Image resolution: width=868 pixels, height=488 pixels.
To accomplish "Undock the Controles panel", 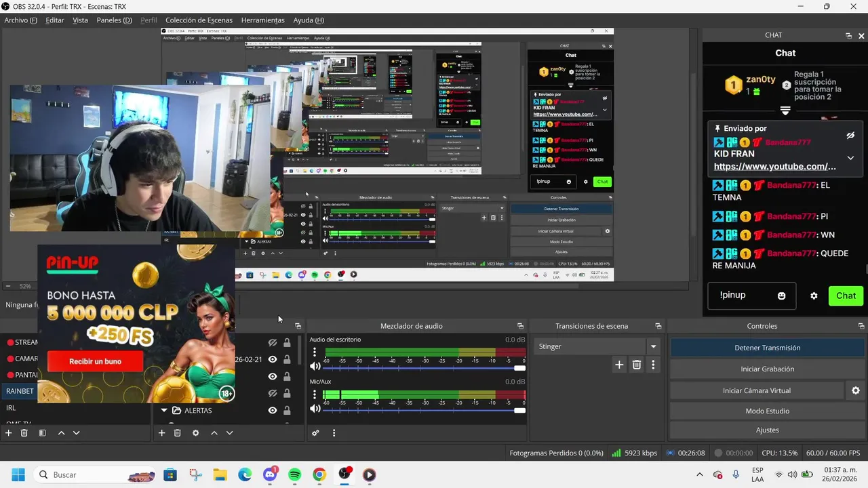I will click(861, 326).
